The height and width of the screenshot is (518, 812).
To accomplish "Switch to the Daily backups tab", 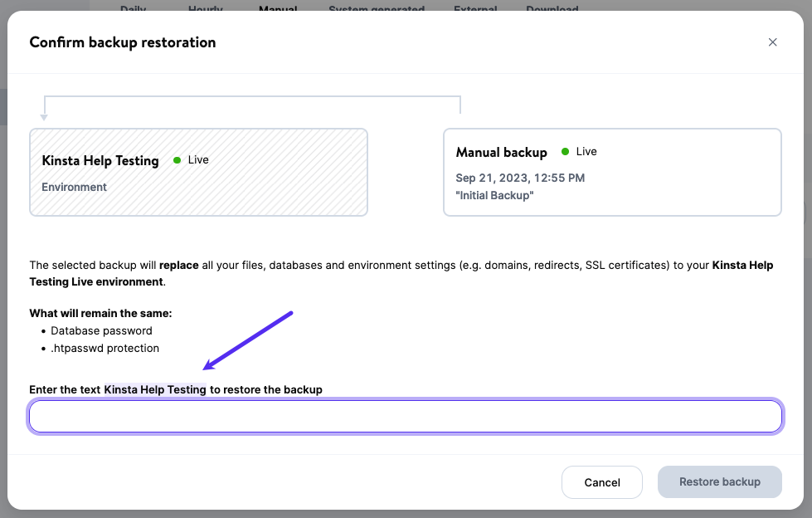I will 134,9.
